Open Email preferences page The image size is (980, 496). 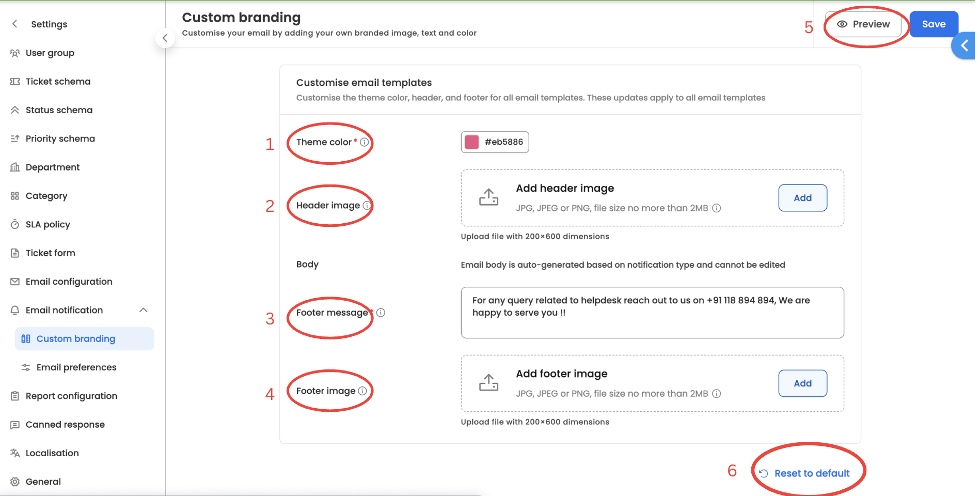click(x=76, y=367)
